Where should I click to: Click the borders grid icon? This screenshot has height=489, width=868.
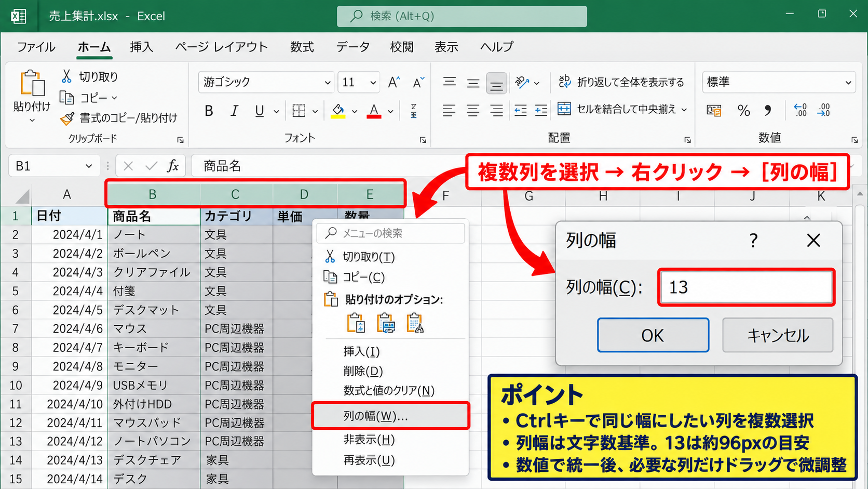pyautogui.click(x=299, y=111)
